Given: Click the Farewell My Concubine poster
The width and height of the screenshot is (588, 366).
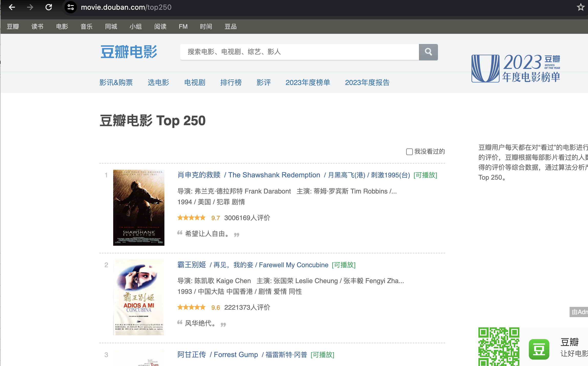Looking at the screenshot, I should point(139,297).
